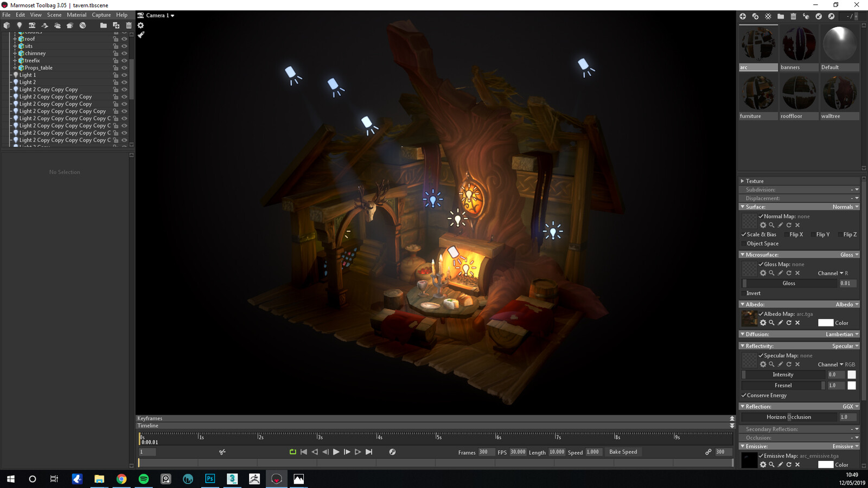Expand the roof tree node
This screenshot has height=488, width=868.
[x=15, y=39]
